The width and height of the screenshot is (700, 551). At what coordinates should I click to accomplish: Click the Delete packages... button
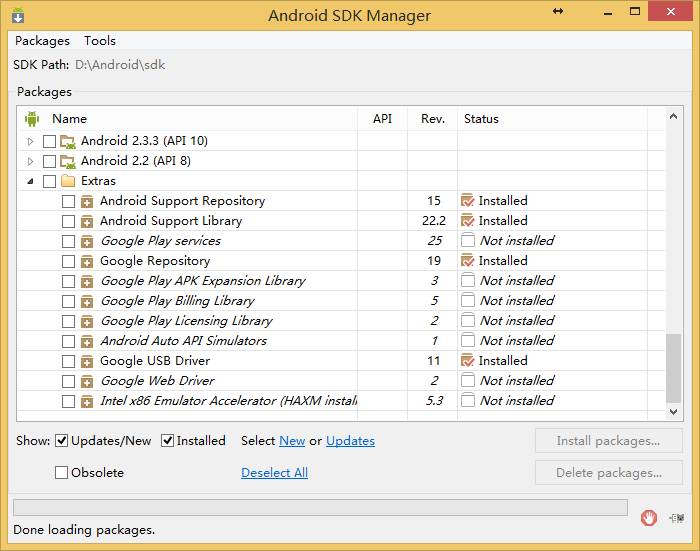coord(608,472)
